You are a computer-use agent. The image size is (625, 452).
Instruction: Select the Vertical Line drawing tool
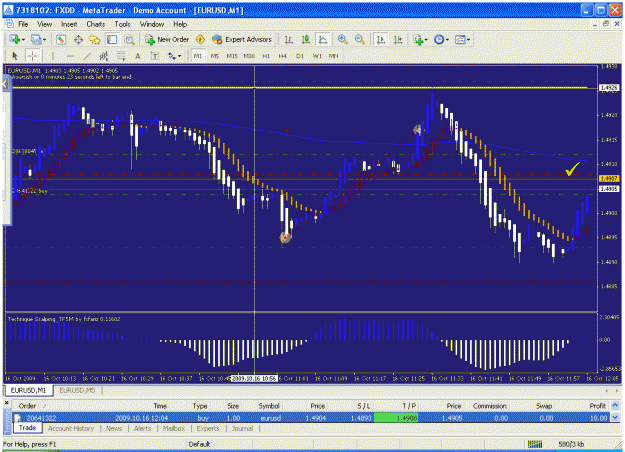[52, 56]
